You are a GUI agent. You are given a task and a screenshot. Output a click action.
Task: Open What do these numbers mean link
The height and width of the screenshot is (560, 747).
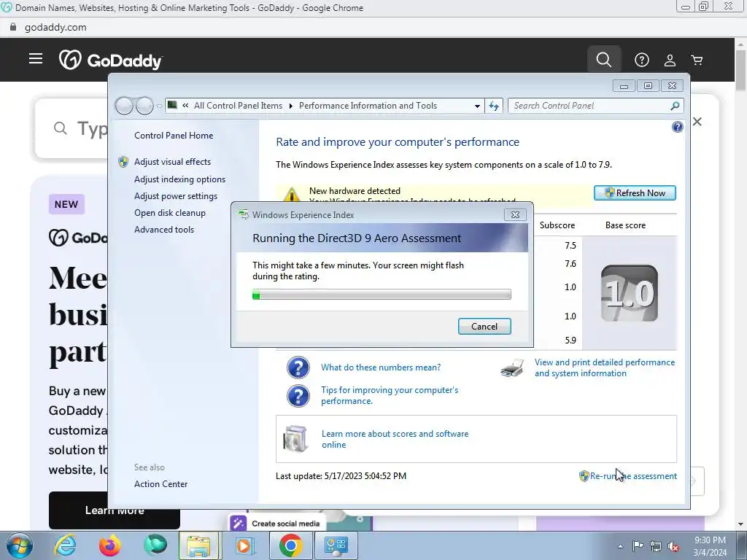coord(381,367)
